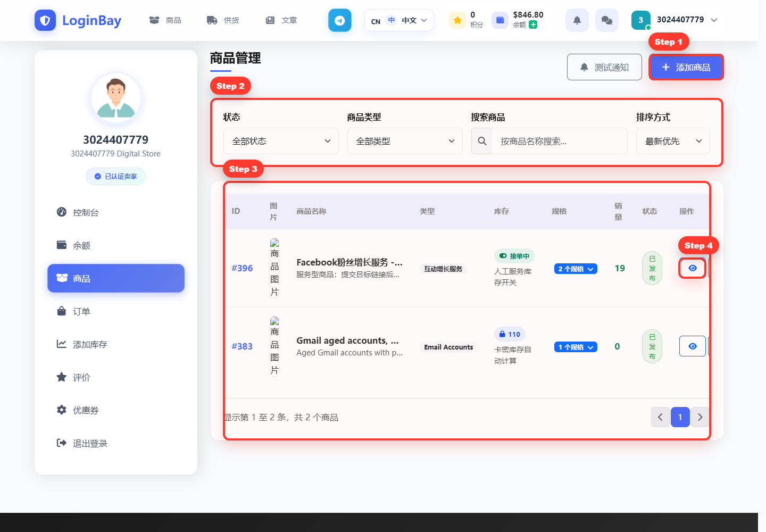Viewport: 766px width, 532px height.
Task: Expand '1 个规格' for product #383
Action: pos(576,347)
